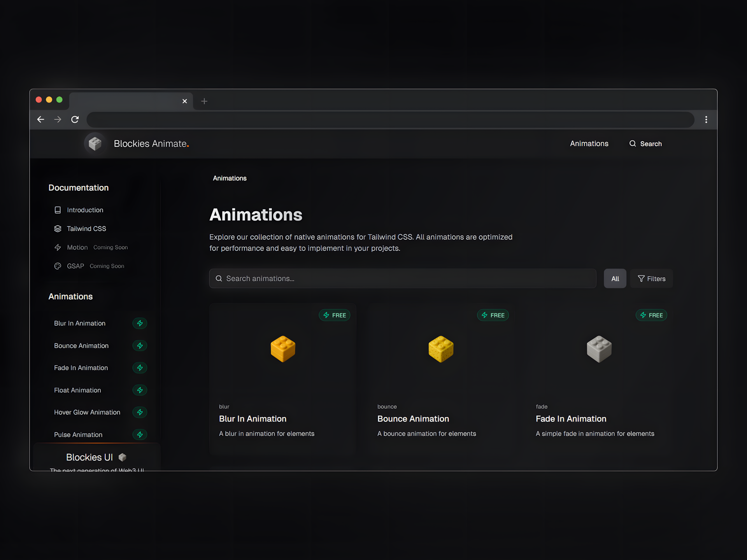This screenshot has height=560, width=747.
Task: Click gray brick thumbnail on Fade In card
Action: (599, 349)
